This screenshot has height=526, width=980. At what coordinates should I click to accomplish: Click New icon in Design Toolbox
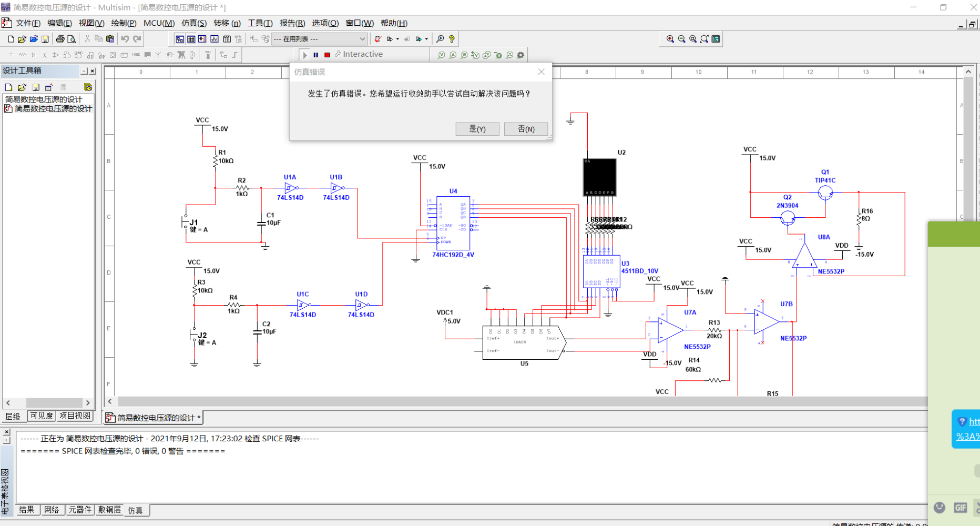point(8,87)
